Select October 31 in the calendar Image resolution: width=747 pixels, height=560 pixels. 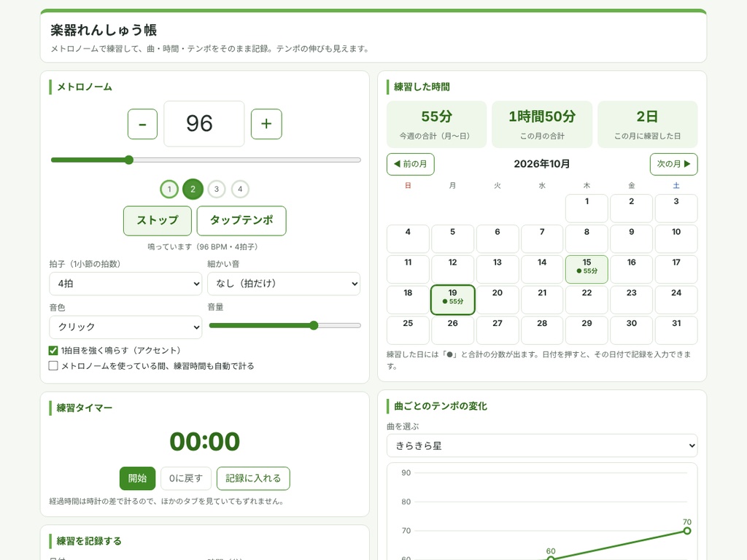676,330
